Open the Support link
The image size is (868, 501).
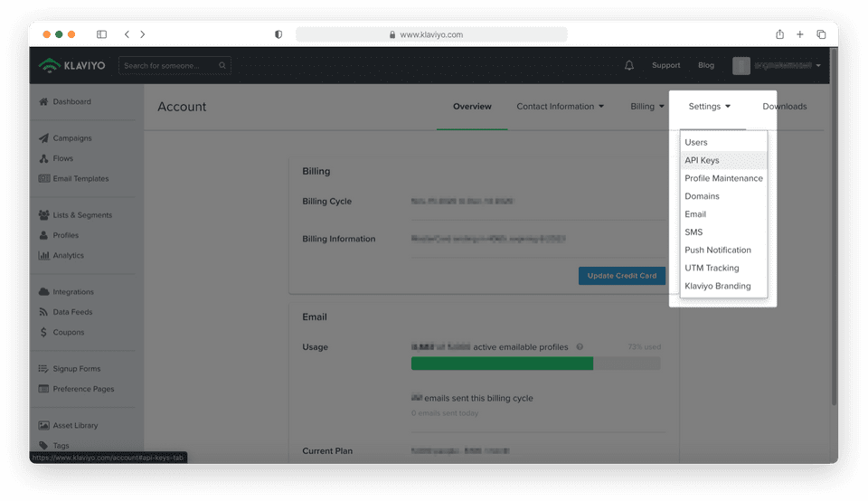point(666,65)
